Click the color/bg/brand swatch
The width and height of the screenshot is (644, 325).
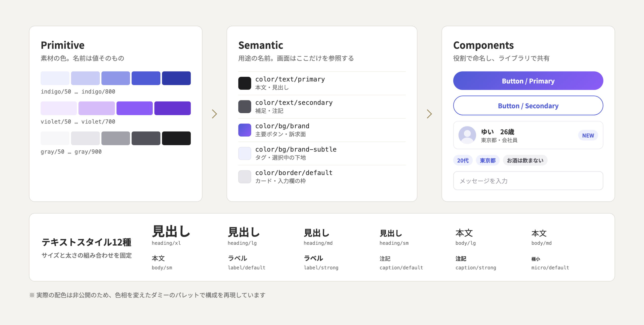[245, 130]
